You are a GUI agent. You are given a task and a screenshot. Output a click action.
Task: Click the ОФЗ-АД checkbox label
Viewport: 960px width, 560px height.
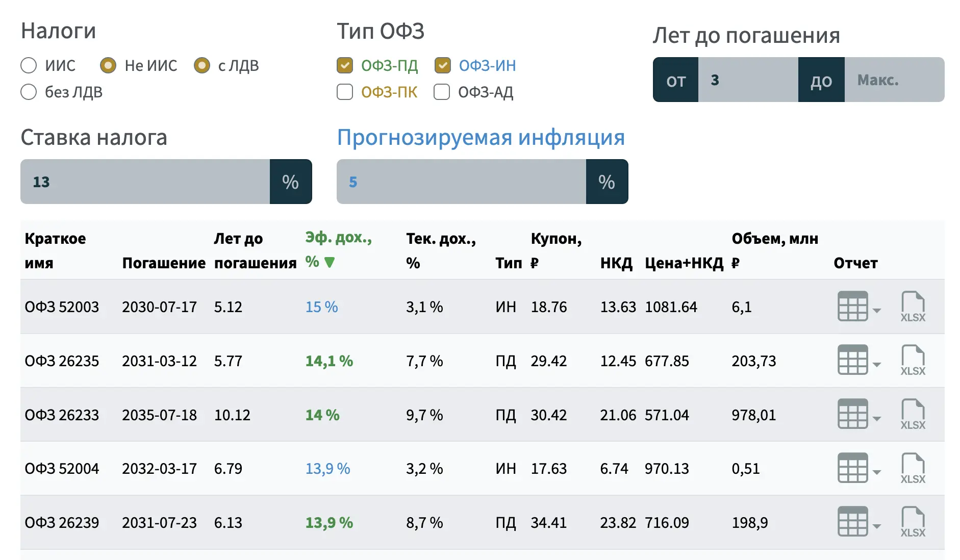point(485,92)
